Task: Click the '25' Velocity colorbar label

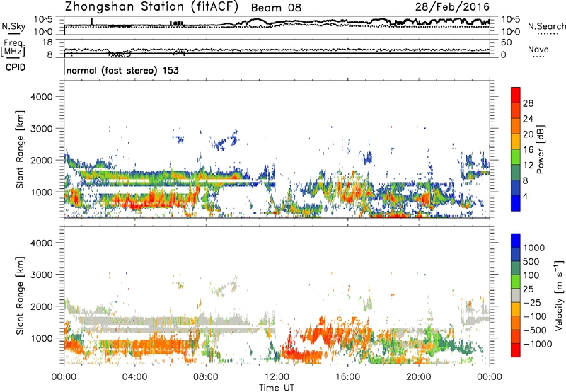Action: click(x=528, y=289)
